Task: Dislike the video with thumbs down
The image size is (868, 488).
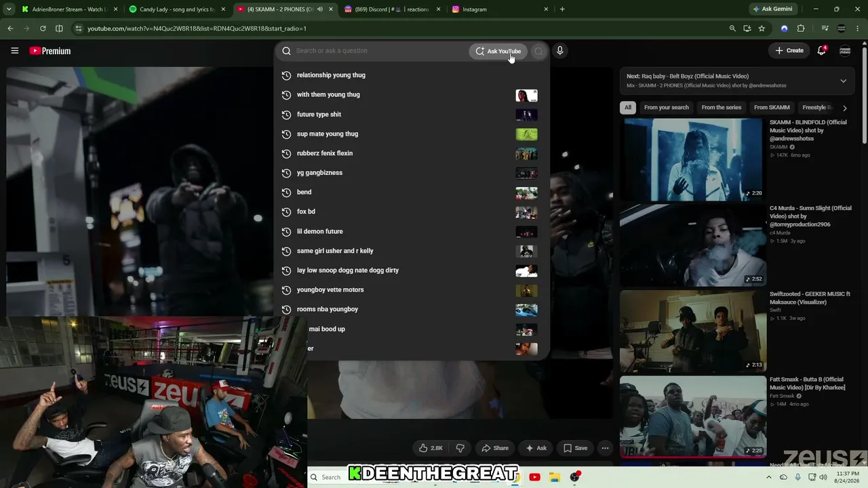Action: (x=460, y=448)
